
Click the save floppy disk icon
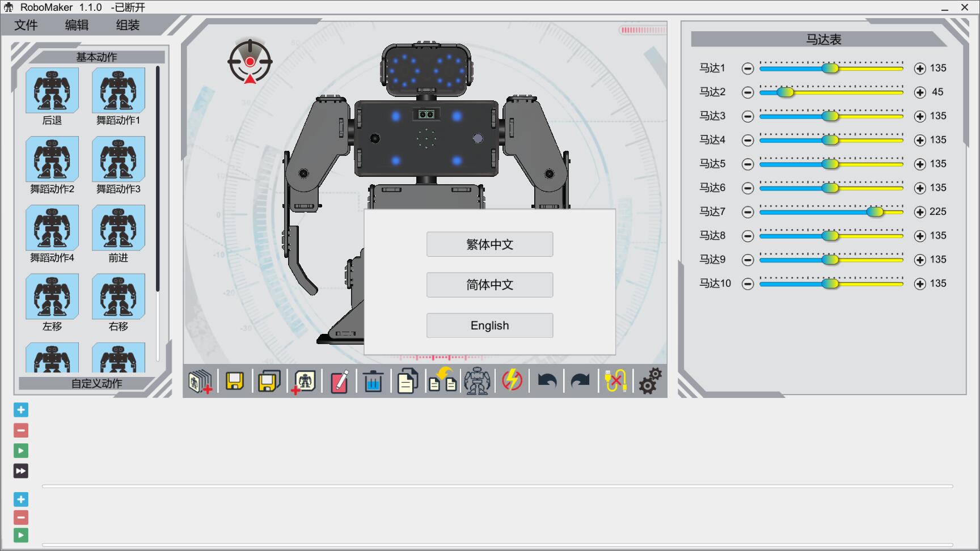click(234, 381)
